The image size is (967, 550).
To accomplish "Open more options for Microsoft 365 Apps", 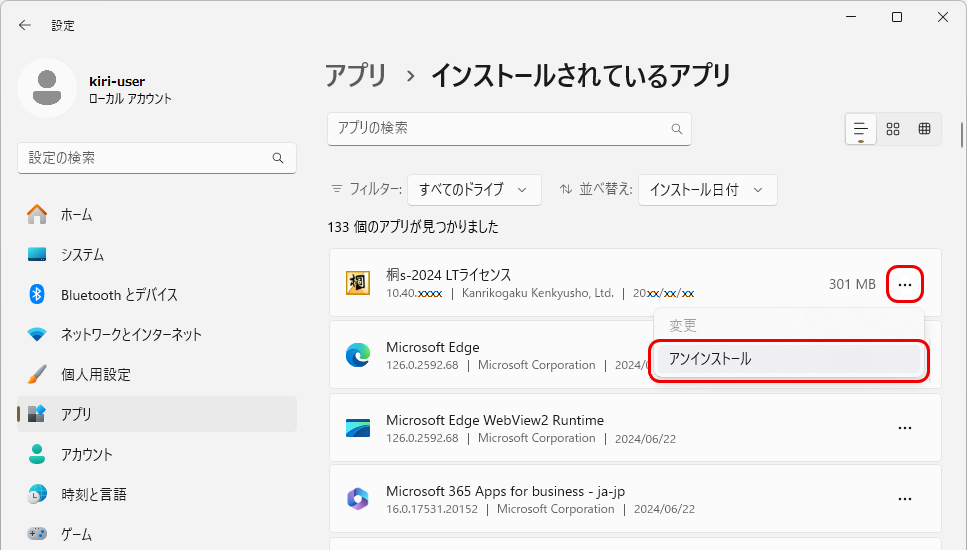I will 905,499.
